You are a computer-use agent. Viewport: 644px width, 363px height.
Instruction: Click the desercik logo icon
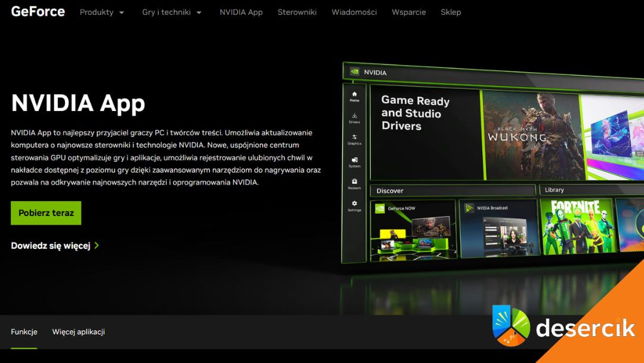pyautogui.click(x=511, y=325)
